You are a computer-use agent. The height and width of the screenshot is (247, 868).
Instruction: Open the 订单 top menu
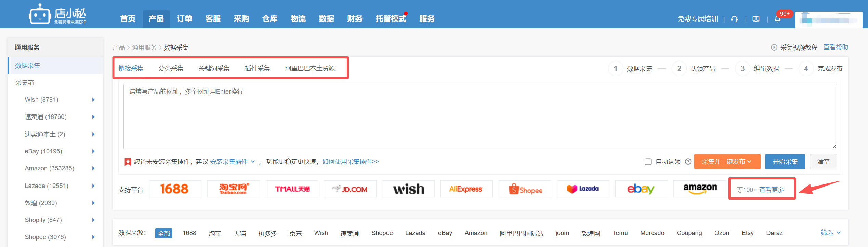(x=185, y=19)
